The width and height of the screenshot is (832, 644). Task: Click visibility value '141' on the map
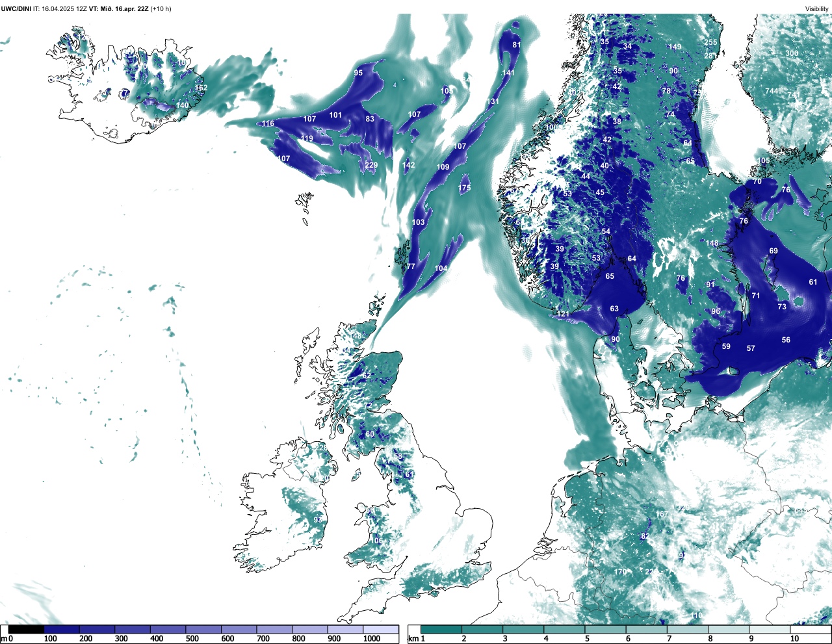click(508, 73)
